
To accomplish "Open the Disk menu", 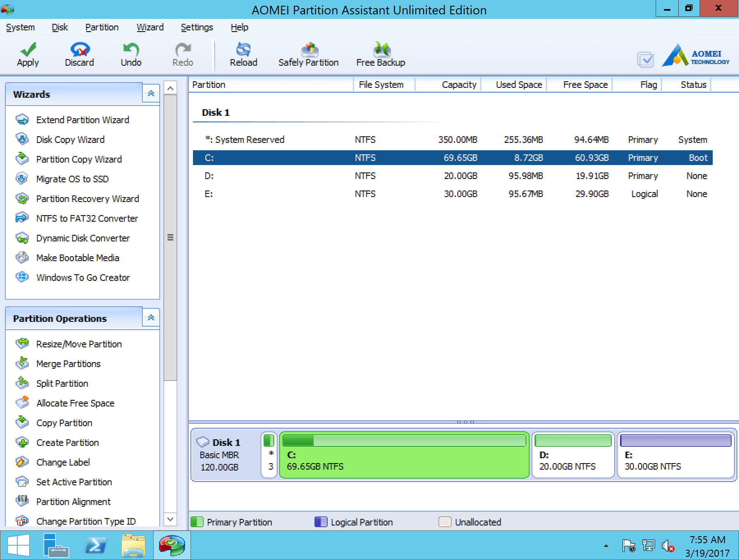I will pyautogui.click(x=60, y=28).
